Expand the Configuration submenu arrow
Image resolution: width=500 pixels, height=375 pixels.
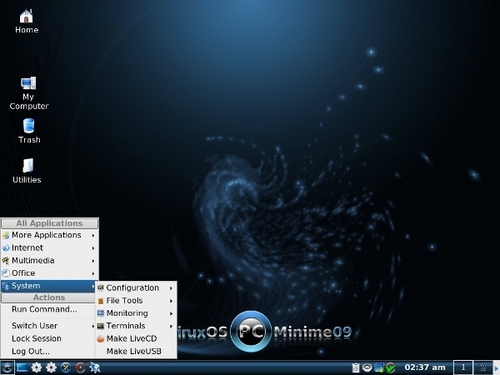point(171,288)
